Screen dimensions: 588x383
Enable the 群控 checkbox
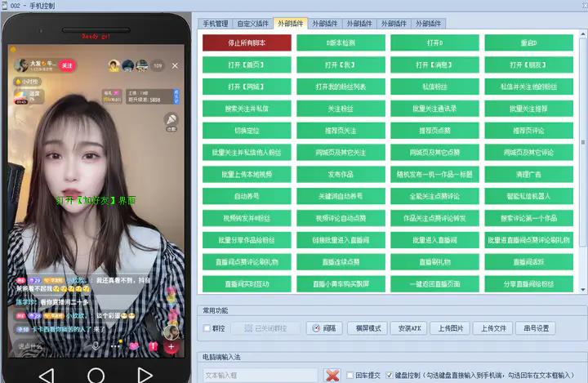click(x=207, y=328)
